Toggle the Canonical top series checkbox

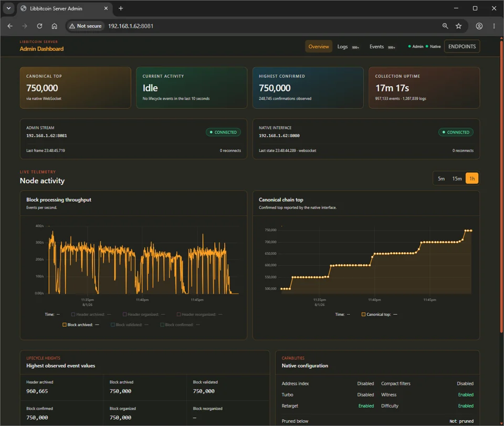pos(363,315)
